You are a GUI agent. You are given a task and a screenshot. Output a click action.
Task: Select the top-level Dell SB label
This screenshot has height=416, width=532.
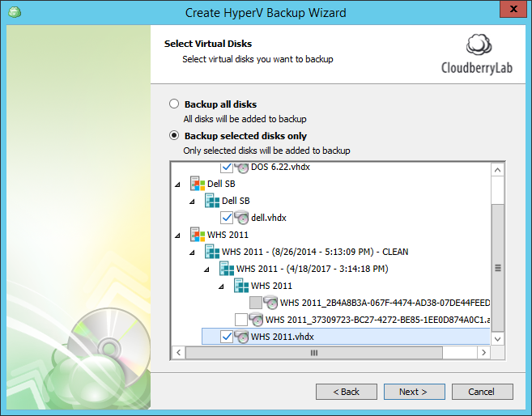[x=221, y=184]
